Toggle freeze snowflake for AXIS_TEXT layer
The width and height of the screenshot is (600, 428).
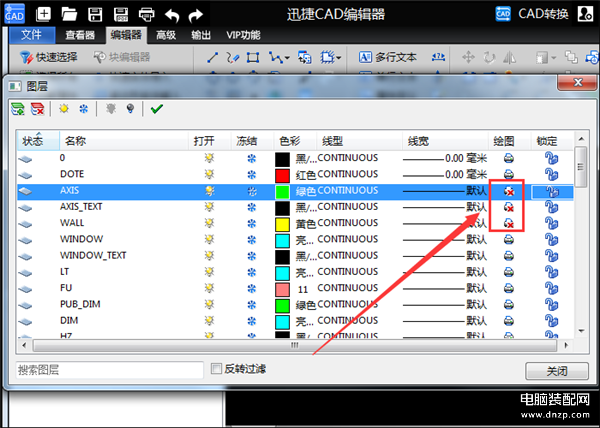(251, 207)
